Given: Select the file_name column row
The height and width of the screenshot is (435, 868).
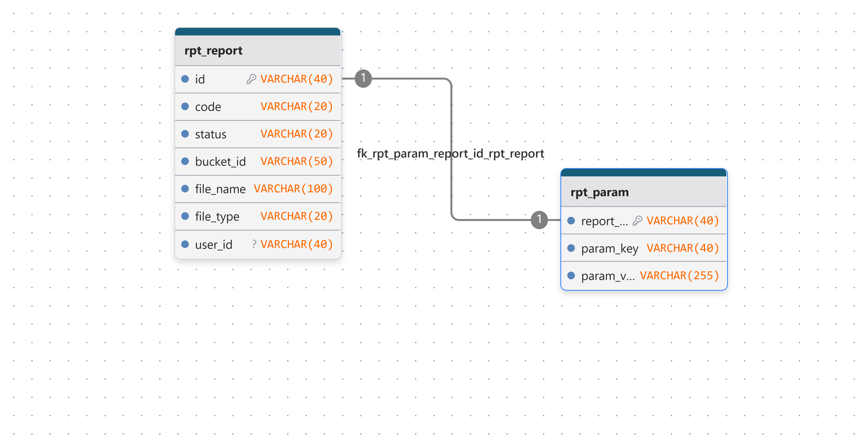Looking at the screenshot, I should (x=258, y=189).
